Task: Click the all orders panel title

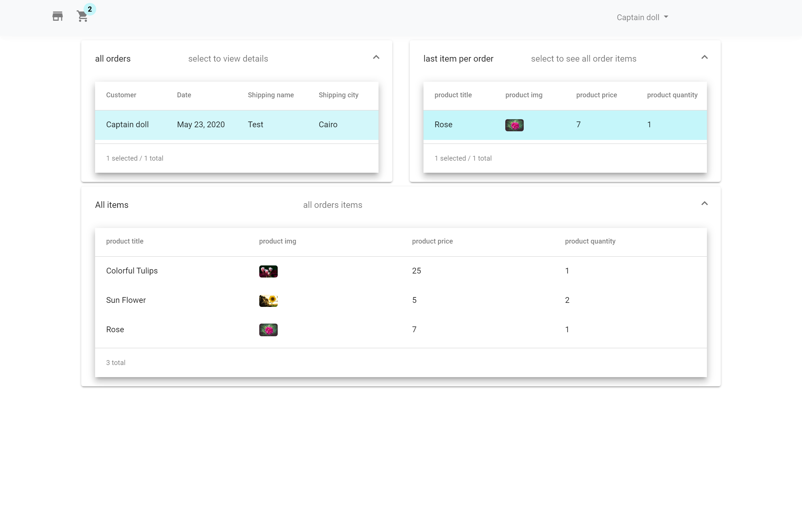Action: 113,59
